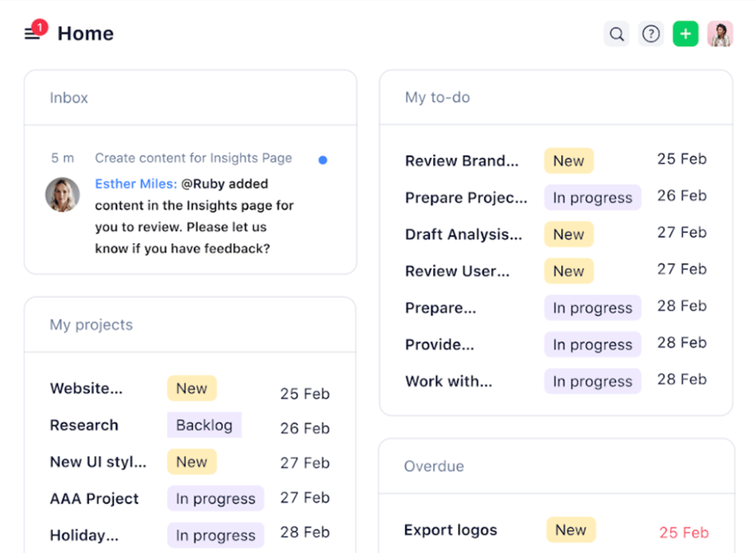This screenshot has height=553, width=756.
Task: Open the Website project row
Action: pos(86,388)
